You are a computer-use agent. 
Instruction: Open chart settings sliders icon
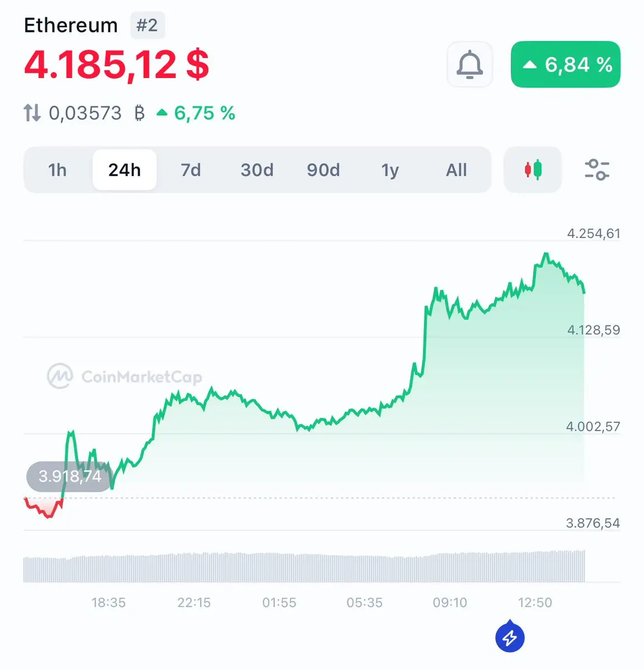pos(597,169)
